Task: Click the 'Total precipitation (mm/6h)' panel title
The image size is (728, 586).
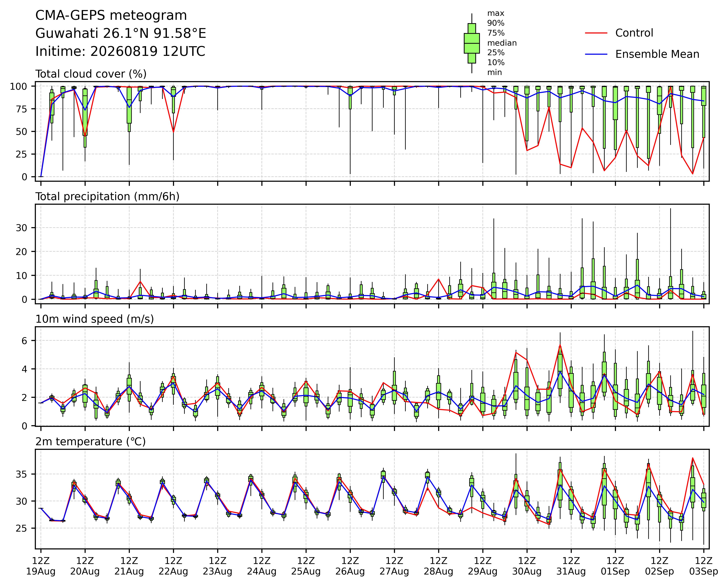Action: (x=107, y=197)
